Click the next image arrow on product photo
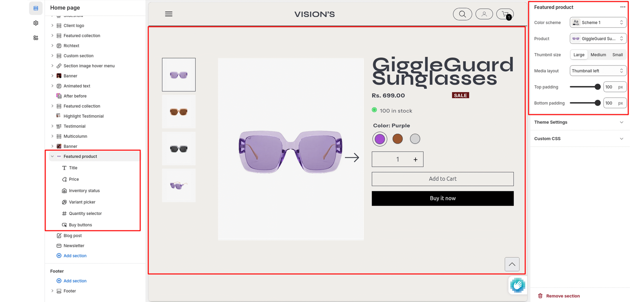Image resolution: width=644 pixels, height=302 pixels. pyautogui.click(x=352, y=158)
